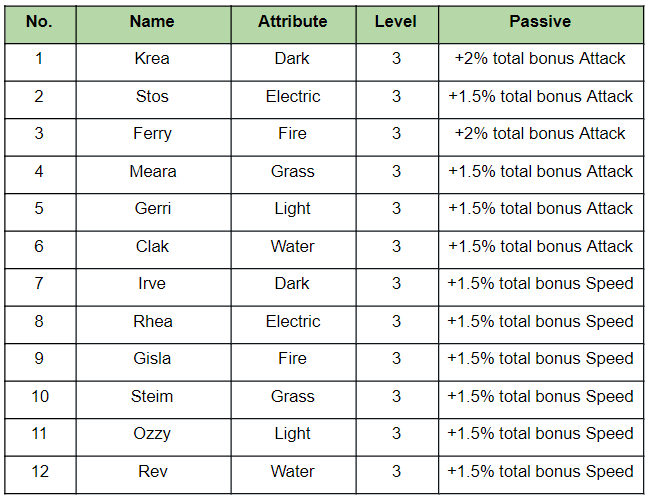Click Irve's 'Dark' attribute cell
The height and width of the screenshot is (500, 650).
292,284
